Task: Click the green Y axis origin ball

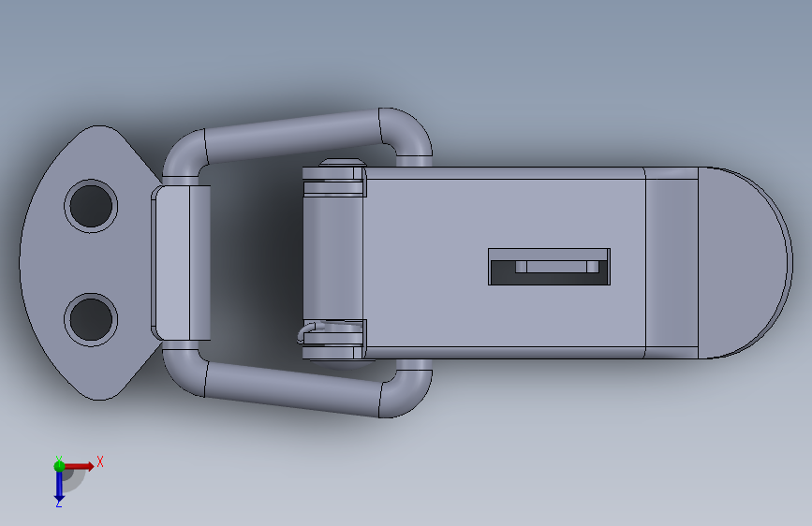Action: pyautogui.click(x=59, y=466)
